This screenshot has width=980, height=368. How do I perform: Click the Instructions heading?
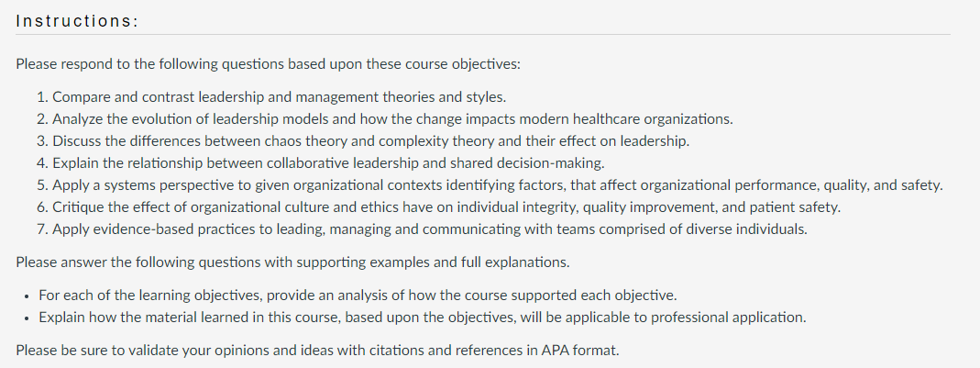[x=76, y=21]
